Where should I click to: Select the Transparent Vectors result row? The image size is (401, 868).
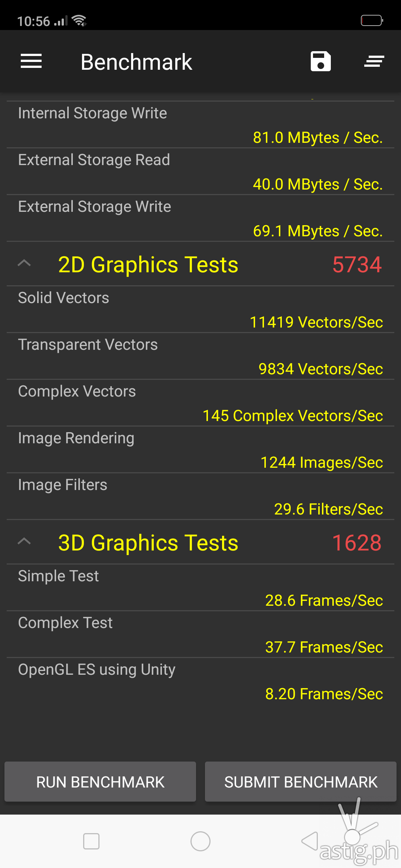tap(200, 356)
